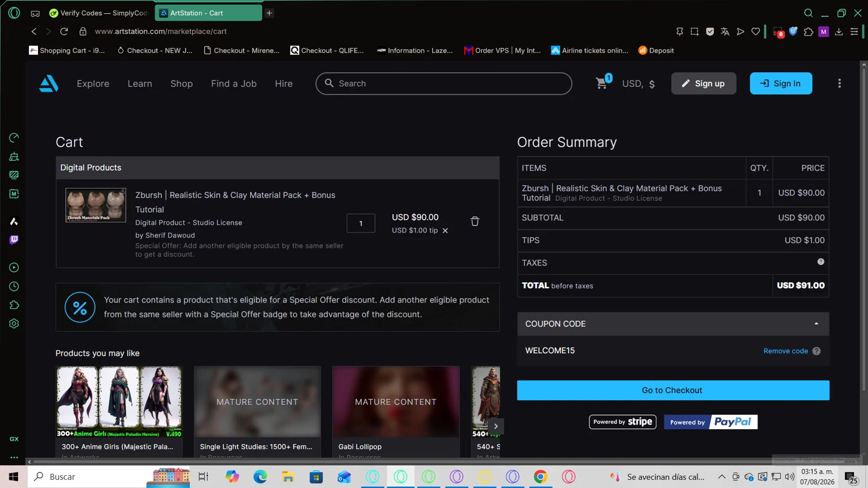Screen dimensions: 868x488
Task: Open sidebar history clock icon
Action: [14, 286]
